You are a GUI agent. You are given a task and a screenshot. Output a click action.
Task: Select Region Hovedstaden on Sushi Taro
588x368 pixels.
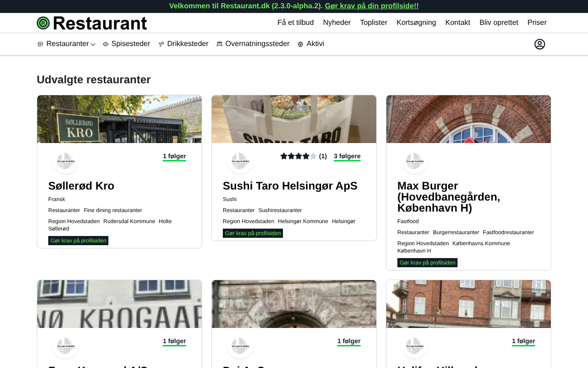click(249, 221)
